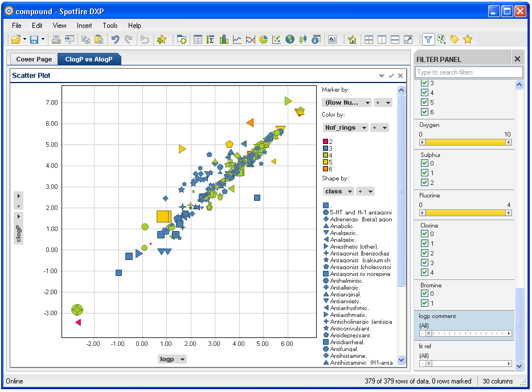Close the Filter Panel with X button

[x=517, y=59]
